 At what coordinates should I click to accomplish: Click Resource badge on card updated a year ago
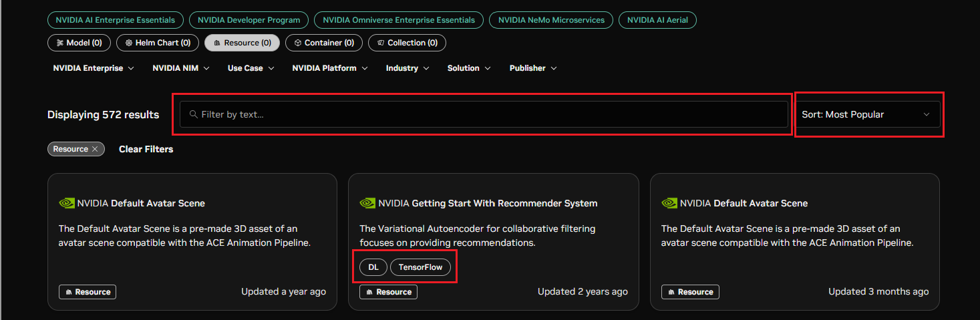tap(88, 292)
